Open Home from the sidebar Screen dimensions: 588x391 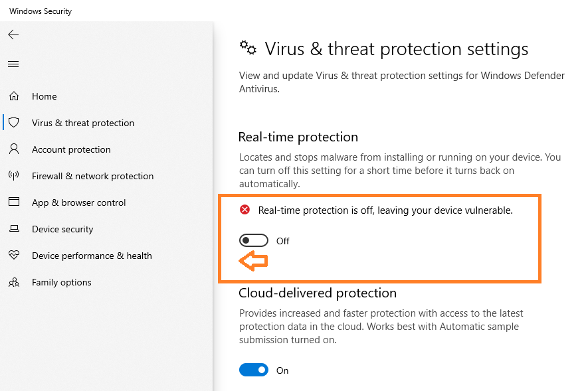[x=45, y=96]
